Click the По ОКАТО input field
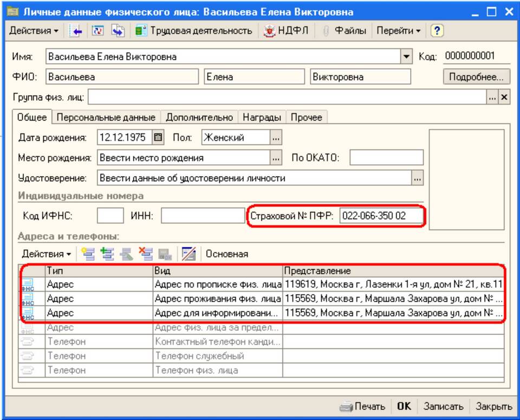 click(386, 158)
